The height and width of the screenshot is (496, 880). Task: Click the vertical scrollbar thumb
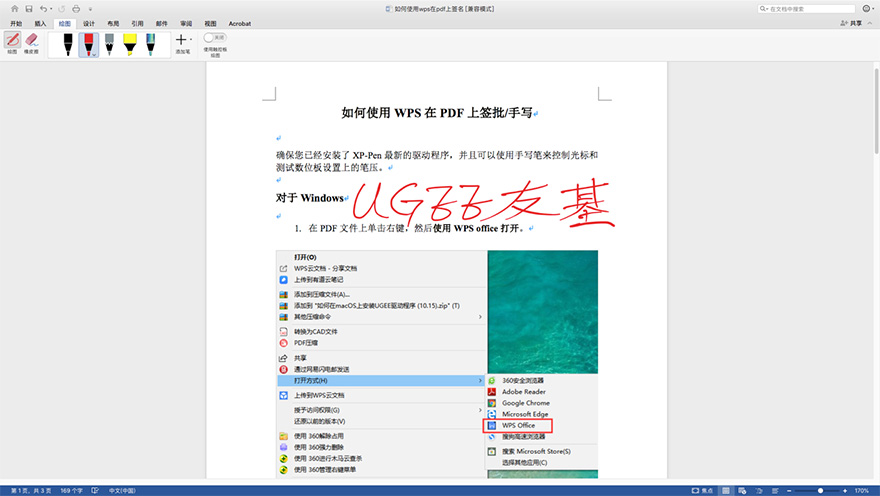coord(876,111)
